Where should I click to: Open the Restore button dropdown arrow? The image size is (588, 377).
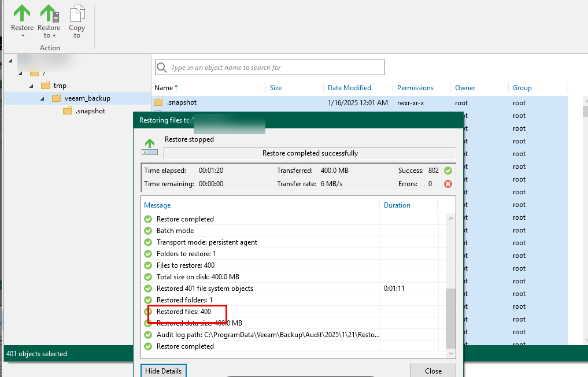22,36
